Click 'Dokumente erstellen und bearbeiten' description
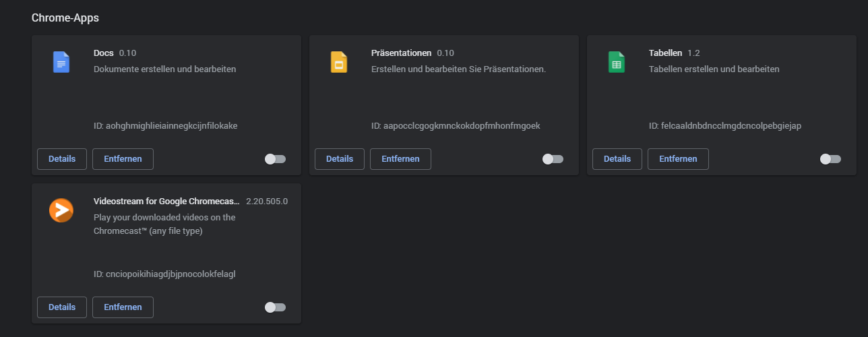This screenshot has width=868, height=337. click(165, 69)
